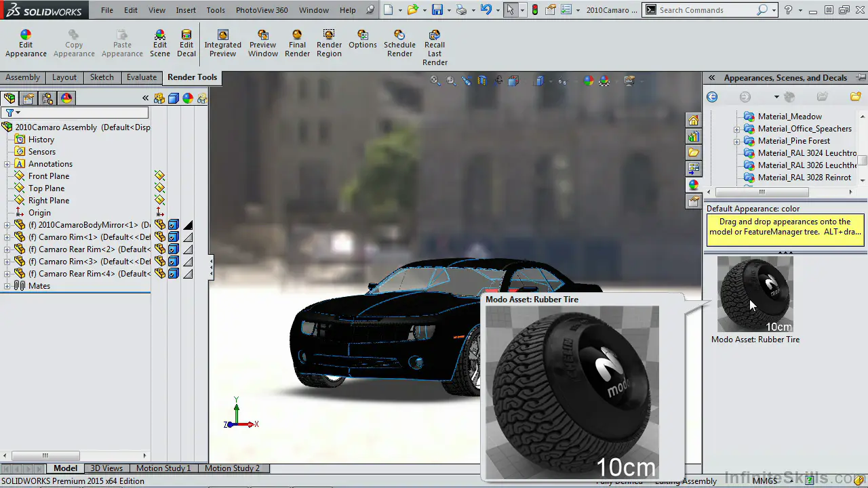The height and width of the screenshot is (488, 868).
Task: Start Final Render
Action: 297,44
